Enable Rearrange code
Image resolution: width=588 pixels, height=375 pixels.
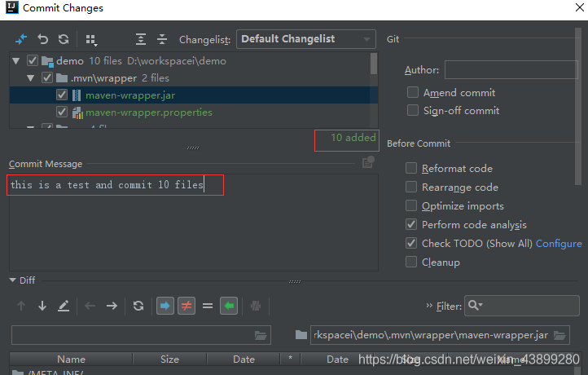point(411,187)
